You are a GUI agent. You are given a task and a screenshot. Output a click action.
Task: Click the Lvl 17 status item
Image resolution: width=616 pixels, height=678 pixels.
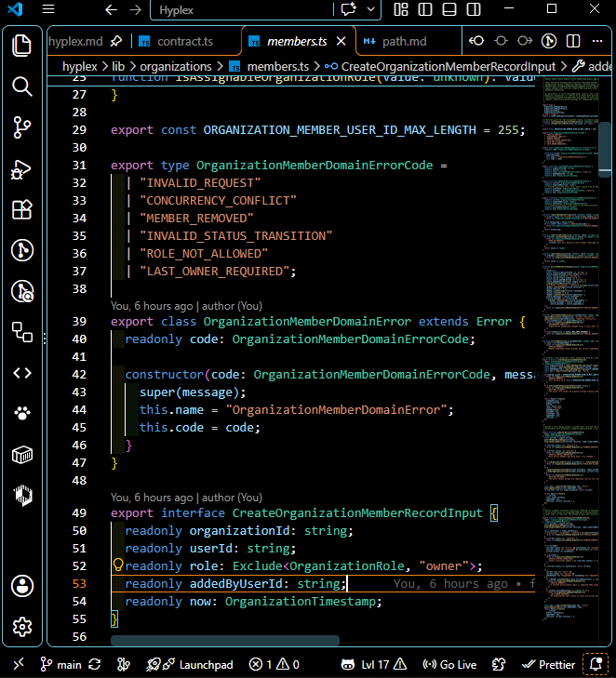pos(374,665)
